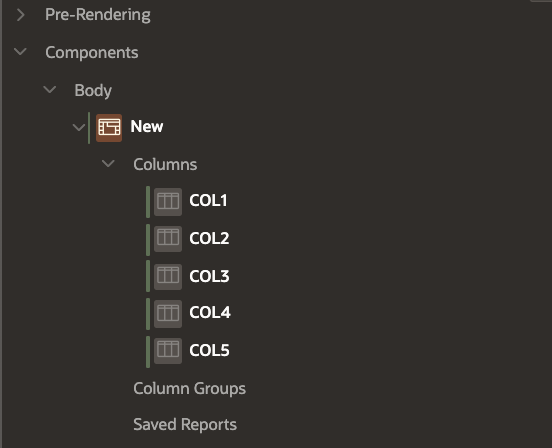Select the COL3 column label

click(209, 276)
